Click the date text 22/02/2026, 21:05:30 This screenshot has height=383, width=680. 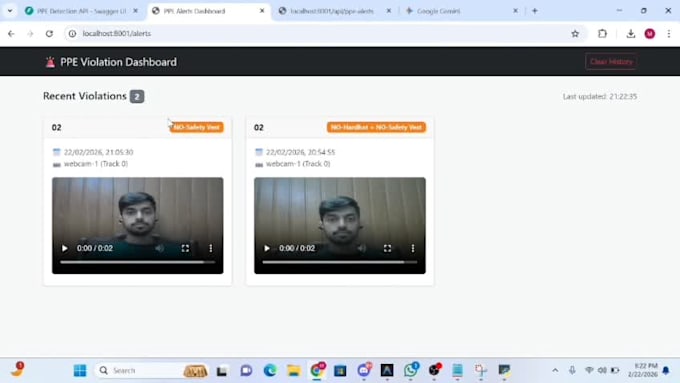click(x=98, y=152)
